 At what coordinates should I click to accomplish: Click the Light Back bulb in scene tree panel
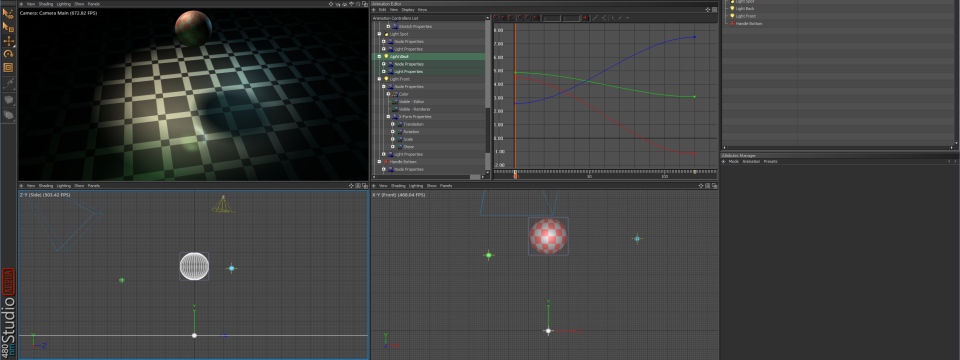(x=732, y=9)
